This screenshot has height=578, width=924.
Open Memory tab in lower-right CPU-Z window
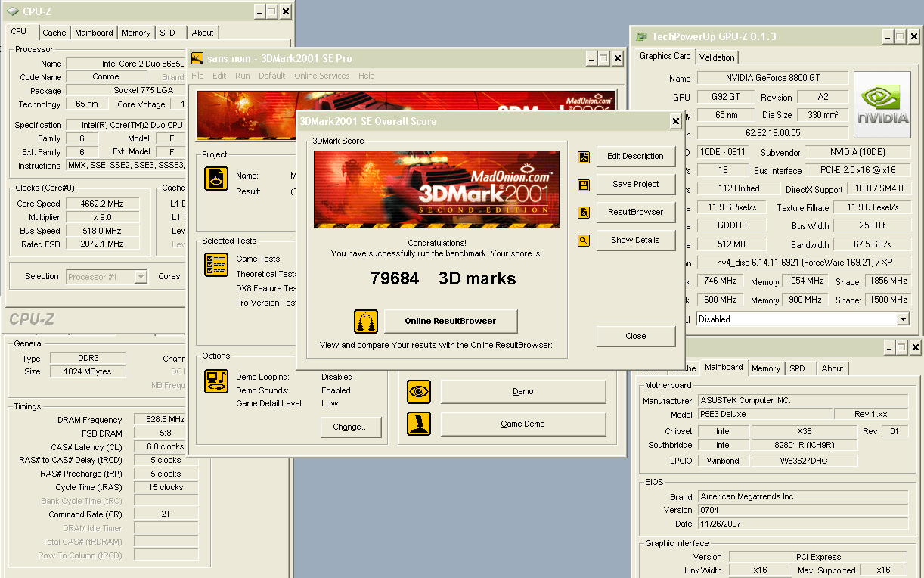(x=766, y=368)
